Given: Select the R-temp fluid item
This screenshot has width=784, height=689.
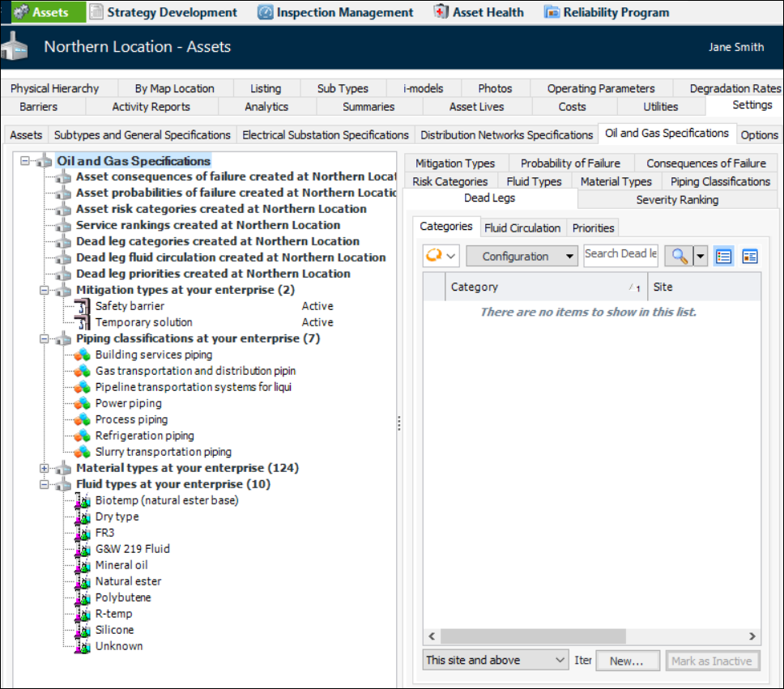Looking at the screenshot, I should [114, 614].
